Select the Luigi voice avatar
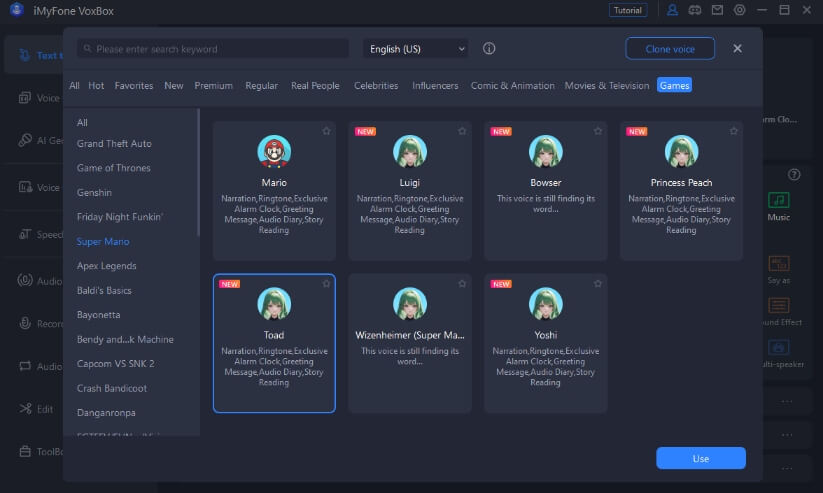 point(410,151)
